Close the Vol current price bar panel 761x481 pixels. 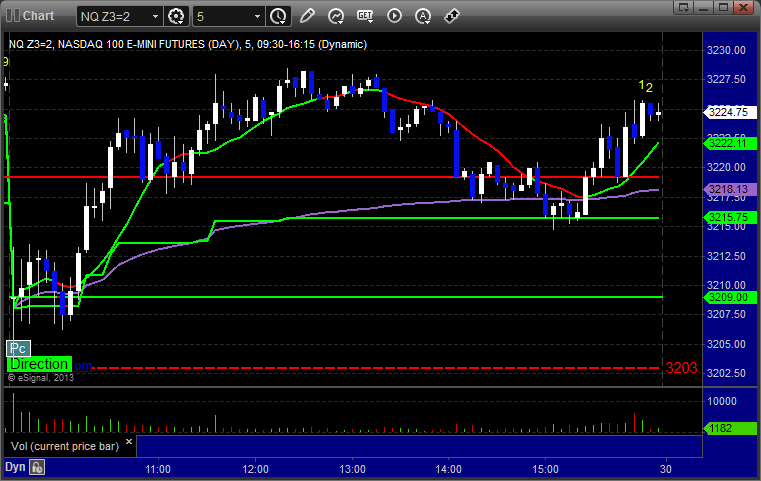129,442
